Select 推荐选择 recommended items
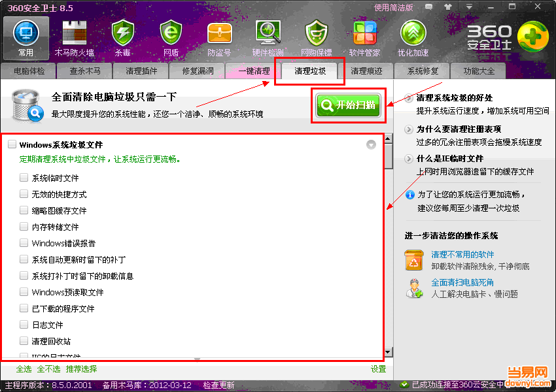 82,368
